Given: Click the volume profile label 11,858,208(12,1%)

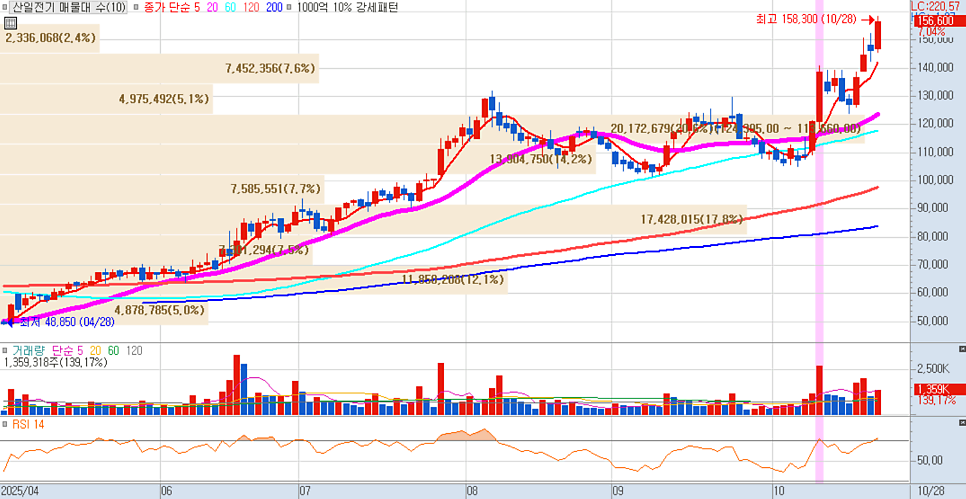Looking at the screenshot, I should pyautogui.click(x=453, y=279).
